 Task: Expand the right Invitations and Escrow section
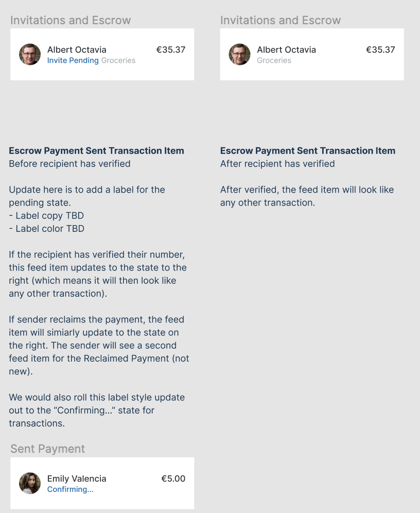281,21
